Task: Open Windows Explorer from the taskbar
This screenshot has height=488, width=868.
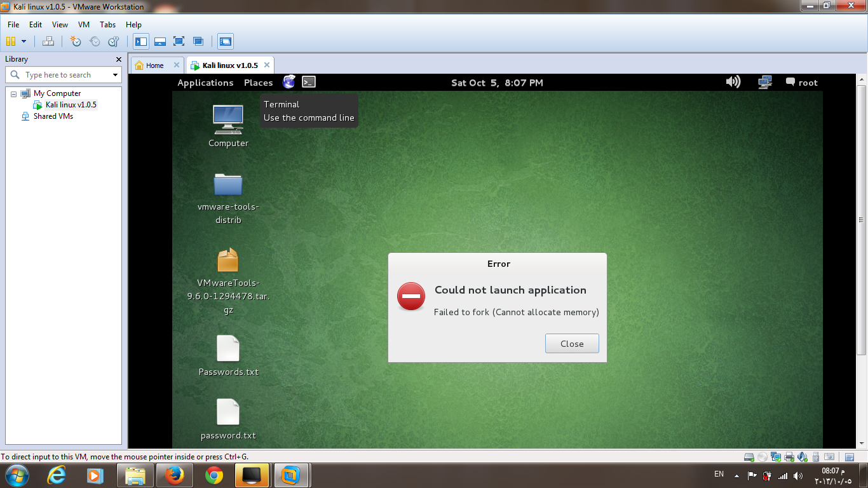Action: [x=135, y=475]
